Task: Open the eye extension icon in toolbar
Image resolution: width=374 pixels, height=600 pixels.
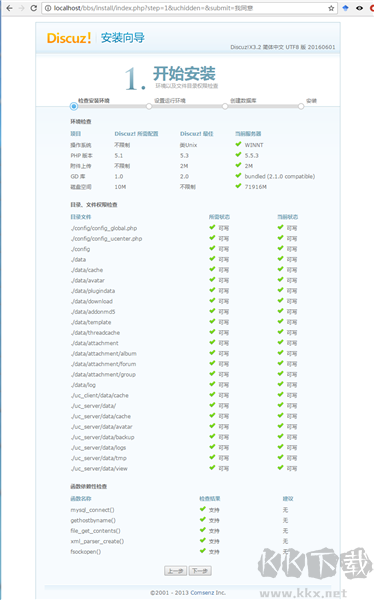Action: point(359,8)
